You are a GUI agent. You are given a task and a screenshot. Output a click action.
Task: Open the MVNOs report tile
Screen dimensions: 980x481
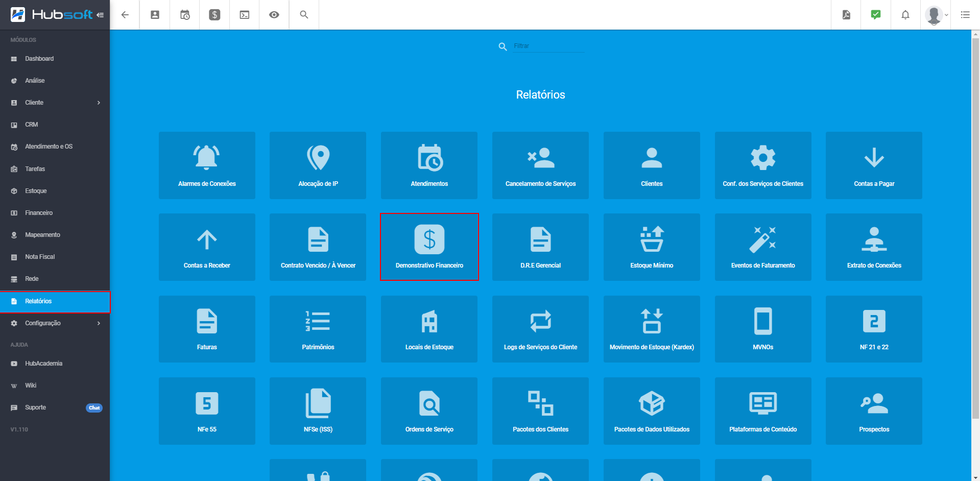(x=763, y=329)
